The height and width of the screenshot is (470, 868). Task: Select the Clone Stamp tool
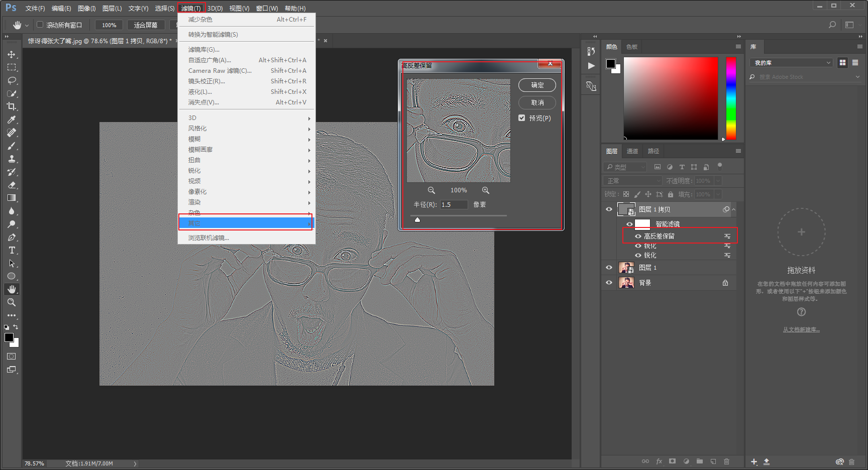(11, 159)
